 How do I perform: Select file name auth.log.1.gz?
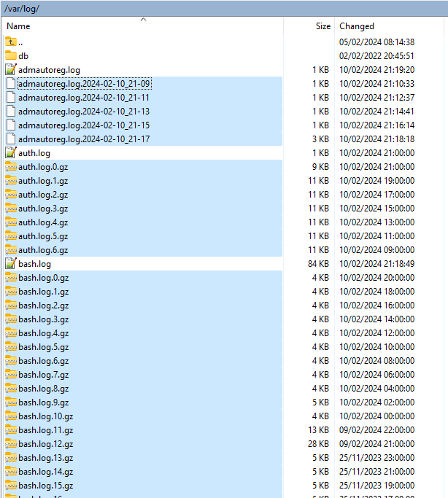[x=43, y=181]
